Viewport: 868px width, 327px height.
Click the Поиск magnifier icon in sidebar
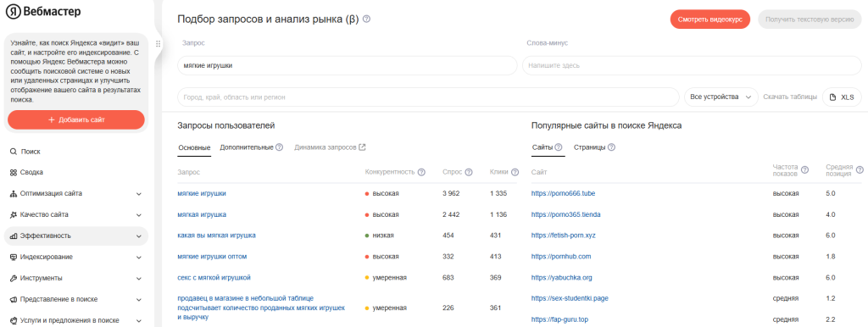pyautogui.click(x=14, y=151)
